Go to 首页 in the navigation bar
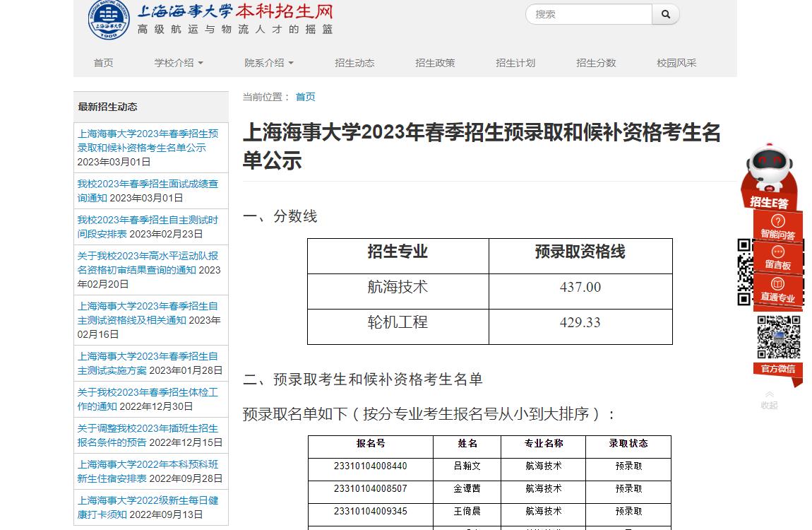The width and height of the screenshot is (812, 530). click(104, 63)
